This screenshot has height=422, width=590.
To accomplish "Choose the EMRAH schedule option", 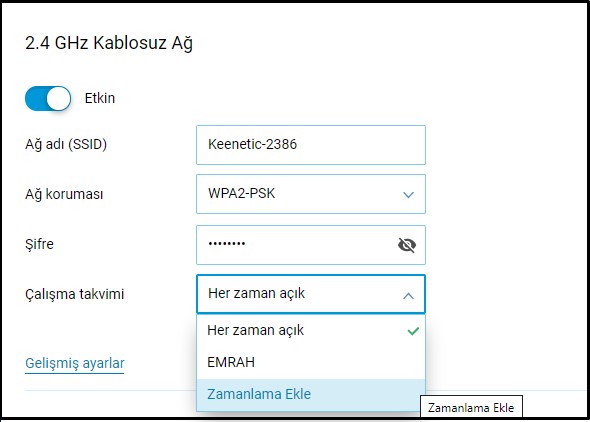I will coord(311,362).
